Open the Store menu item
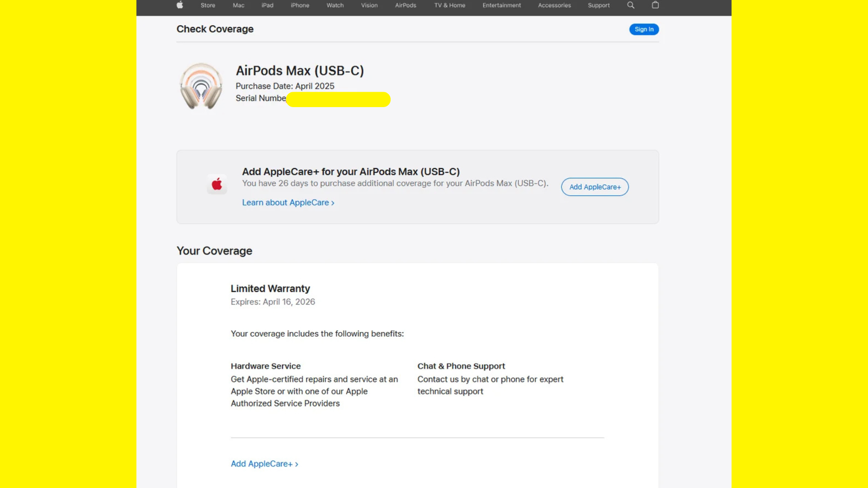868x488 pixels. [x=208, y=5]
